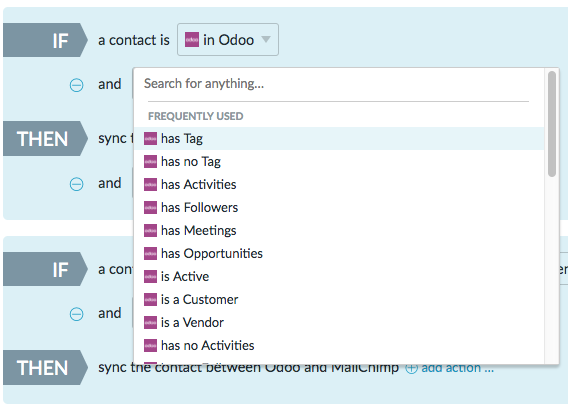Image resolution: width=568 pixels, height=411 pixels.
Task: Select 'is a Vendor' condition
Action: (339, 322)
